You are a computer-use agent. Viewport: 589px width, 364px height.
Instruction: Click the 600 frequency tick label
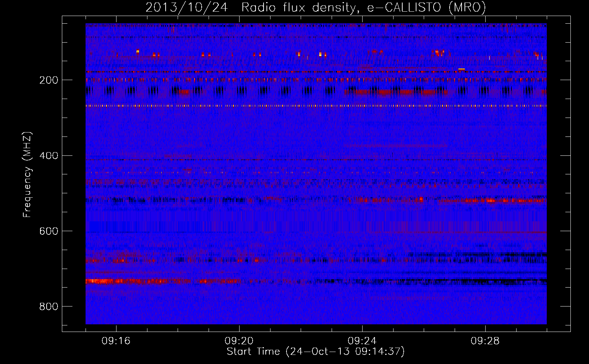tap(49, 231)
